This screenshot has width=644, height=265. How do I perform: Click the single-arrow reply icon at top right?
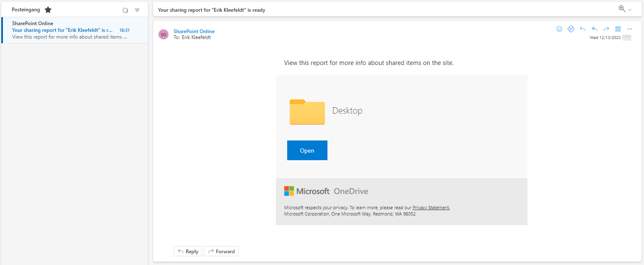point(582,29)
